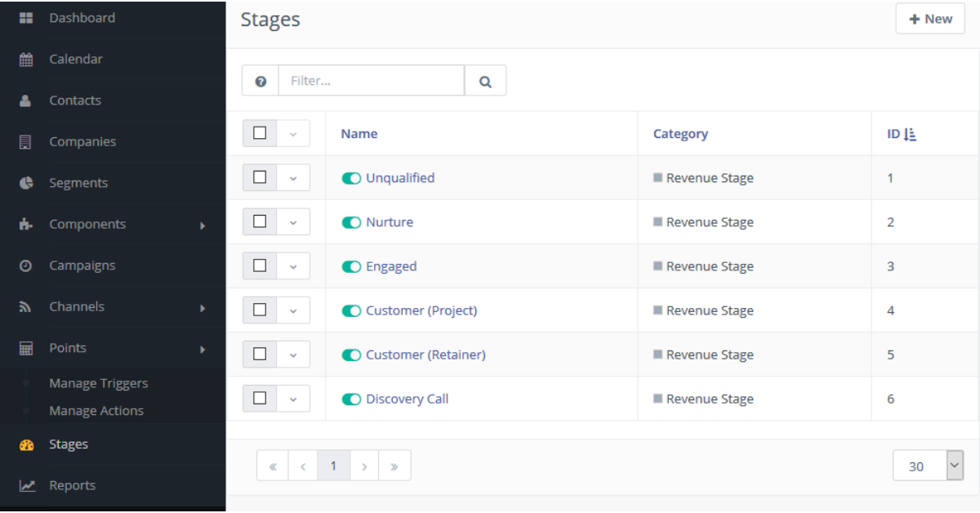Click the Dashboard grid icon in sidebar
The height and width of the screenshot is (513, 980).
pyautogui.click(x=25, y=18)
